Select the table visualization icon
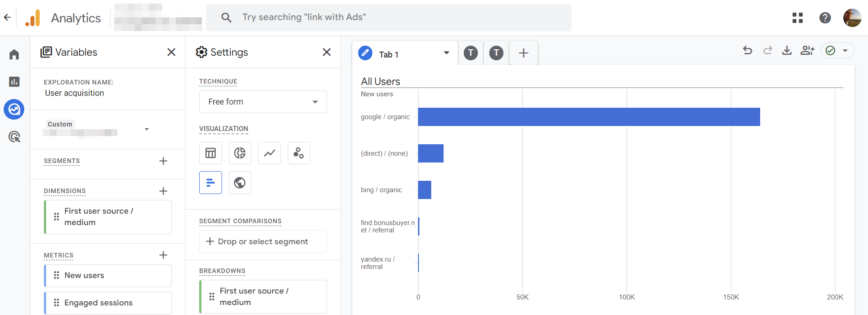The height and width of the screenshot is (315, 868). tap(211, 153)
